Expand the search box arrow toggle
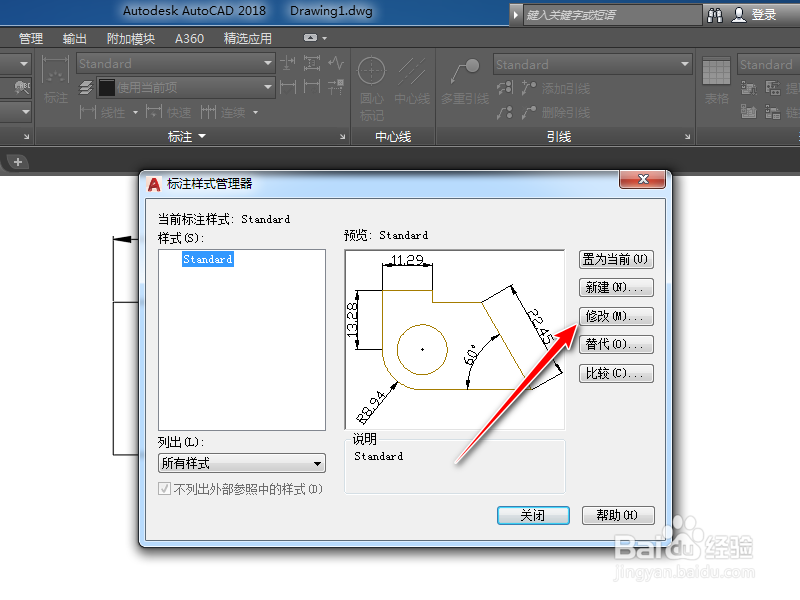This screenshot has height=600, width=800. click(x=515, y=15)
